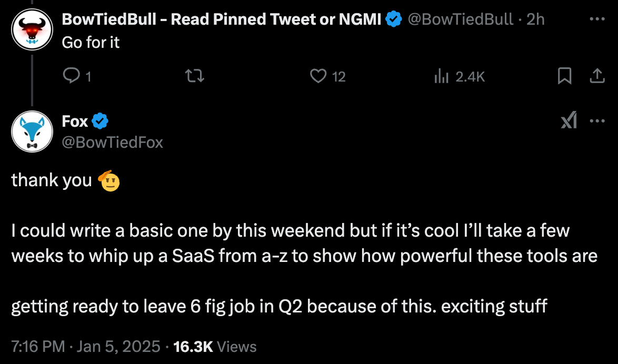Share BowTiedBull's tweet
618x364 pixels.
click(x=596, y=77)
